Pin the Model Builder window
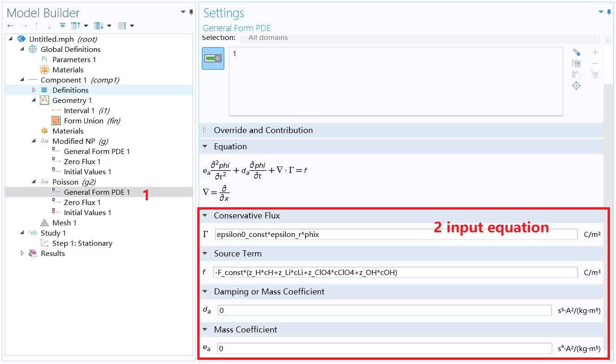This screenshot has height=364, width=616. tap(190, 13)
